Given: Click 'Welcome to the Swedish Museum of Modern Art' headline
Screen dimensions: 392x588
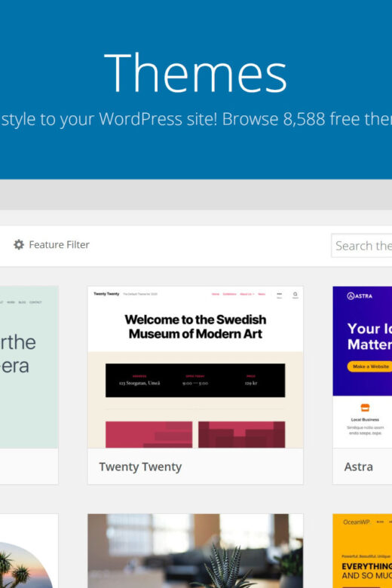Looking at the screenshot, I should (x=195, y=326).
